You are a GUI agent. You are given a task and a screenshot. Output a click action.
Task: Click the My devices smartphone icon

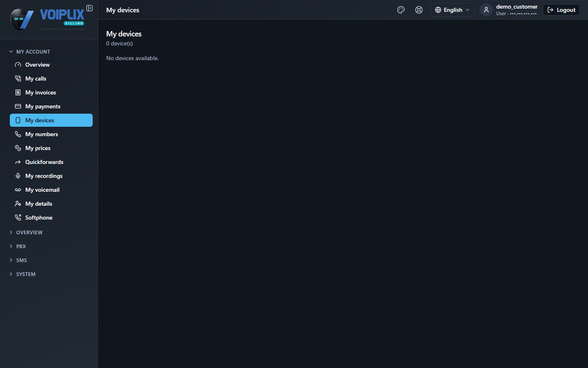[18, 120]
